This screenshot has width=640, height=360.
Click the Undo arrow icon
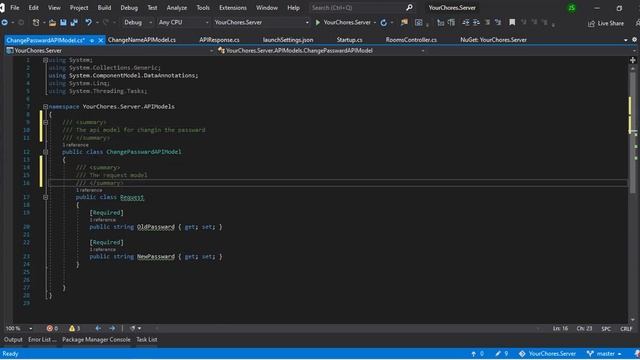[88, 22]
